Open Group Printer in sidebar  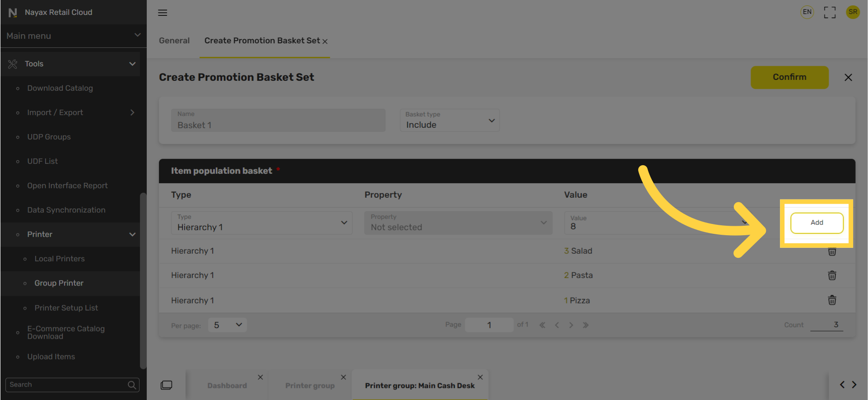click(59, 283)
